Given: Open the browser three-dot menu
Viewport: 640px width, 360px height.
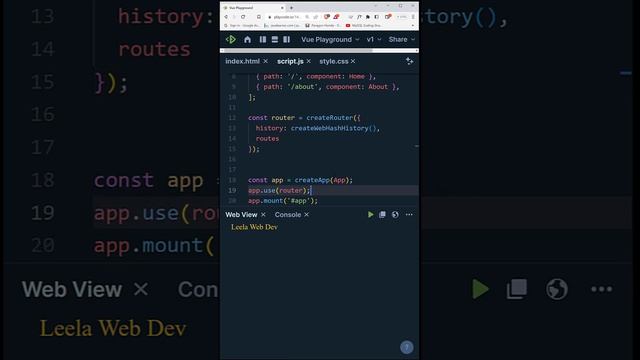Looking at the screenshot, I should [413, 17].
